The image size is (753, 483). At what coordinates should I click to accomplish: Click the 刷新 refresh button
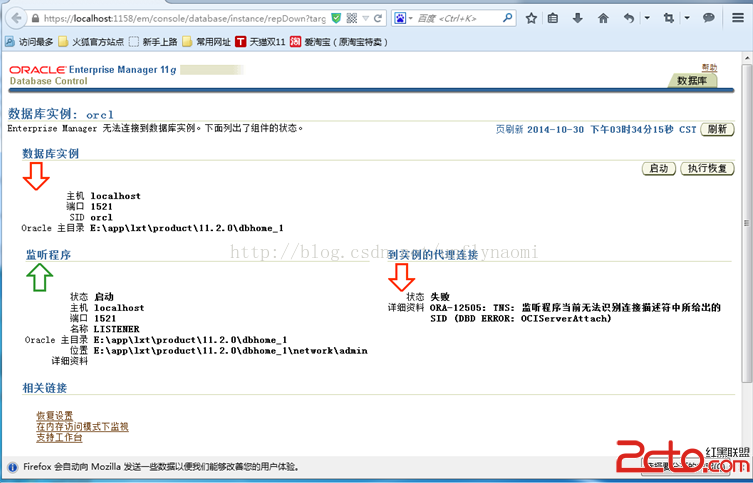(x=717, y=129)
